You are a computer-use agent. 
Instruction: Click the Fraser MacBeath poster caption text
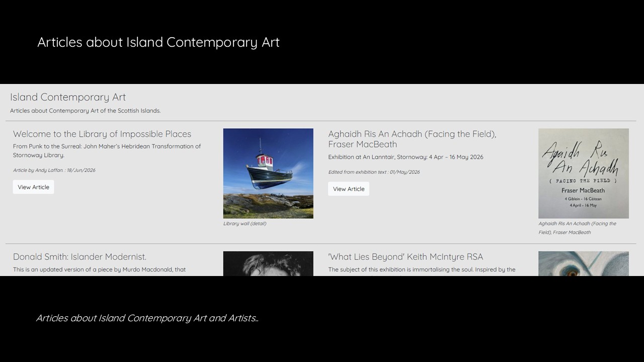[577, 228]
